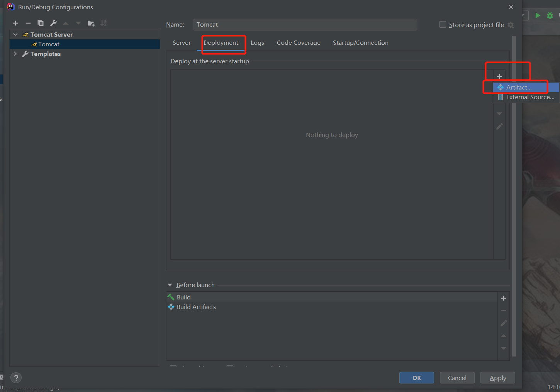Choose External Source... from the popup
560x392 pixels.
coord(526,97)
